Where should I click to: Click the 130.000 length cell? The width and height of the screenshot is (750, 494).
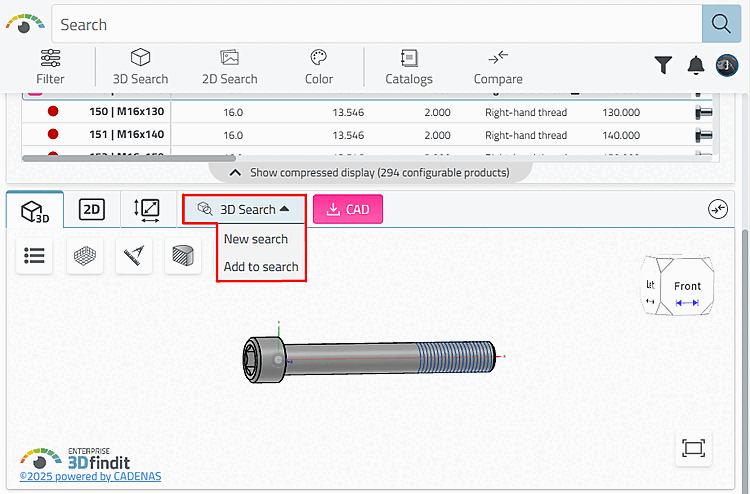621,112
